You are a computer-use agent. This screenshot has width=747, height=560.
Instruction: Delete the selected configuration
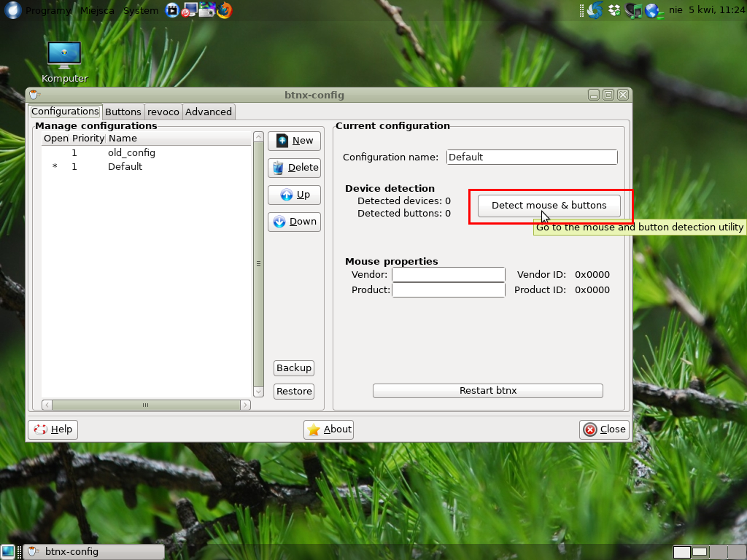(x=295, y=168)
